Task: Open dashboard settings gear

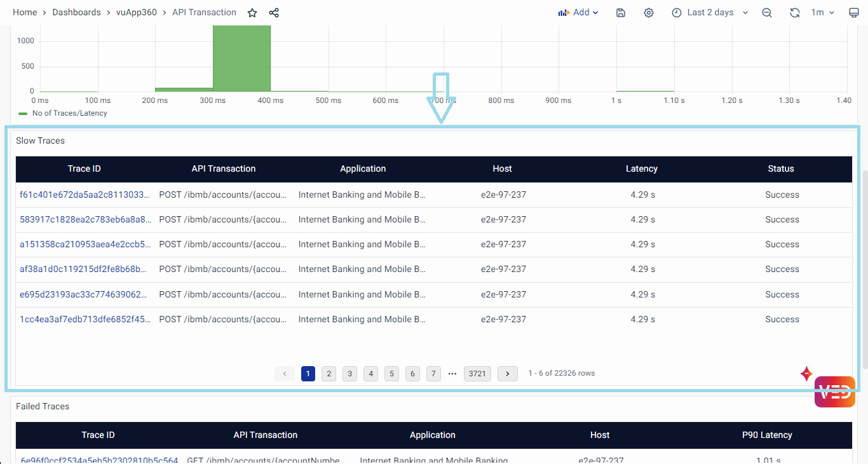Action: coord(648,13)
